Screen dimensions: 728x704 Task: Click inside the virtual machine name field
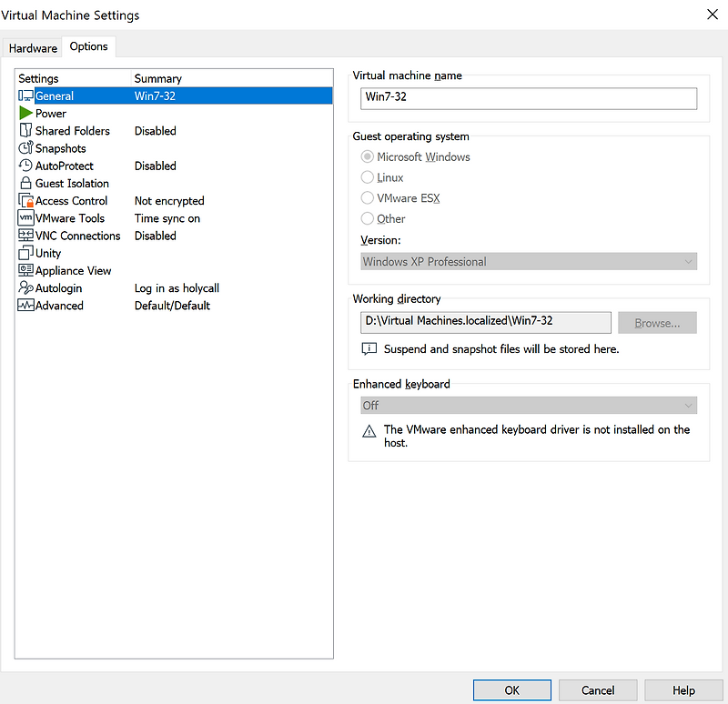pyautogui.click(x=528, y=97)
